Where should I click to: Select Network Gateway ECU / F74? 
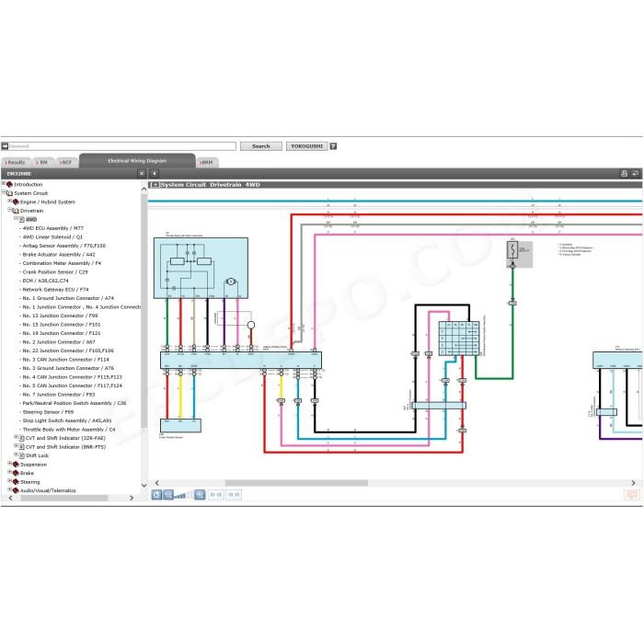(55, 290)
